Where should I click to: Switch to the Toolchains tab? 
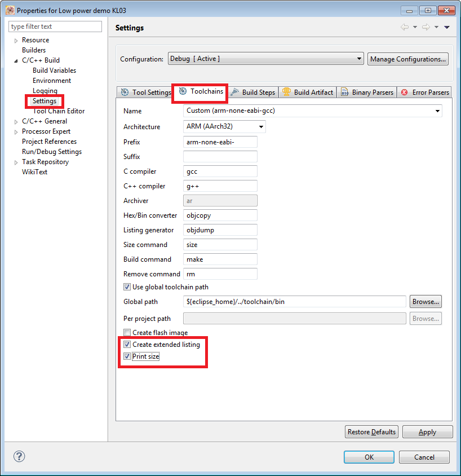200,91
